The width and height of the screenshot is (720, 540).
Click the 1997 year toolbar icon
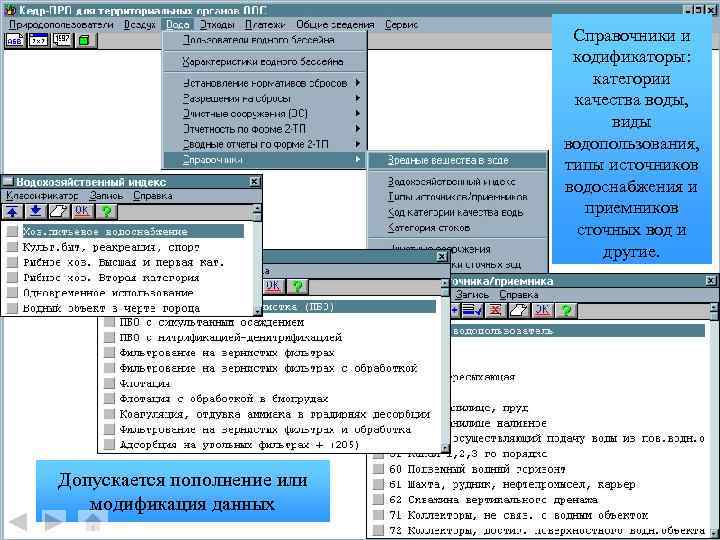[62, 40]
